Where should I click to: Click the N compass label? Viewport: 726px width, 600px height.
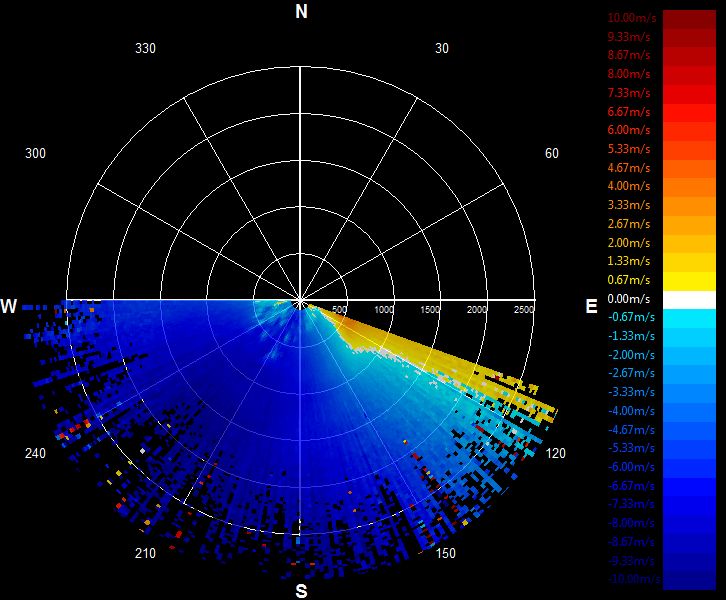point(301,12)
